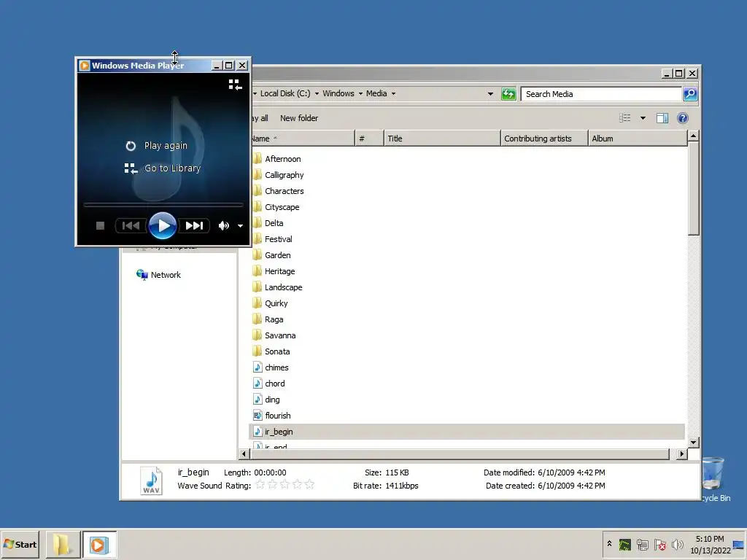This screenshot has height=560, width=747.
Task: Sort by the Title column header
Action: click(442, 139)
